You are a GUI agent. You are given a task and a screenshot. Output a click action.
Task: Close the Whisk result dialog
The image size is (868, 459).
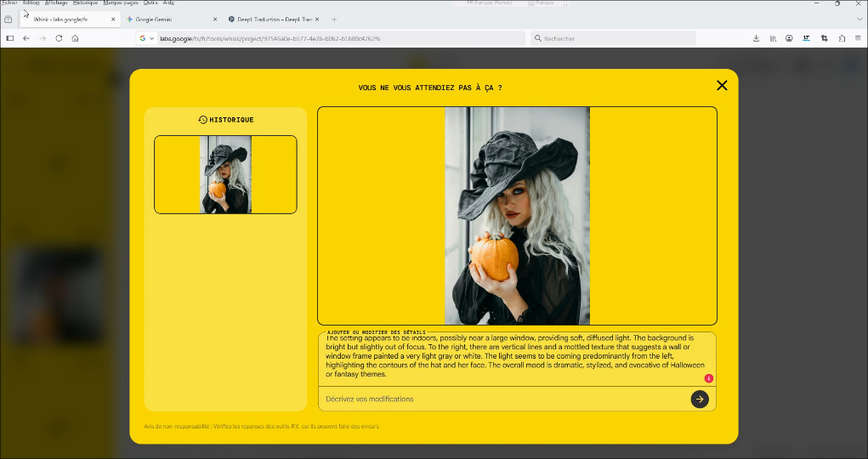click(722, 85)
